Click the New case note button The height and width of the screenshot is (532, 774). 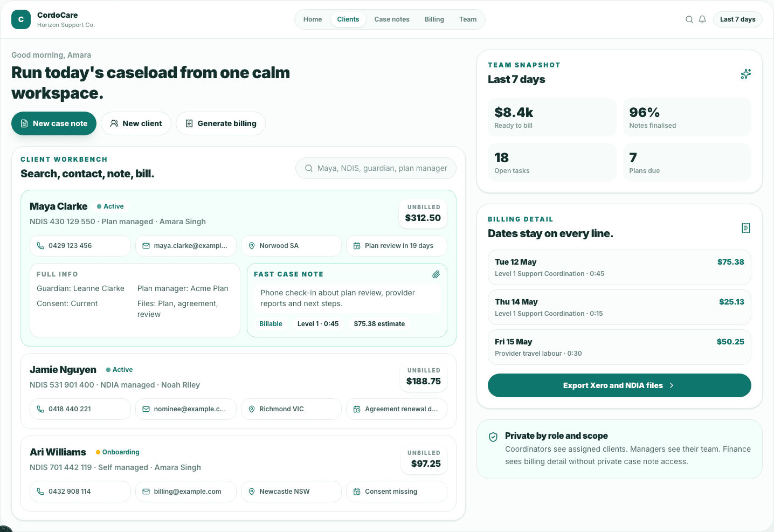[x=54, y=123]
